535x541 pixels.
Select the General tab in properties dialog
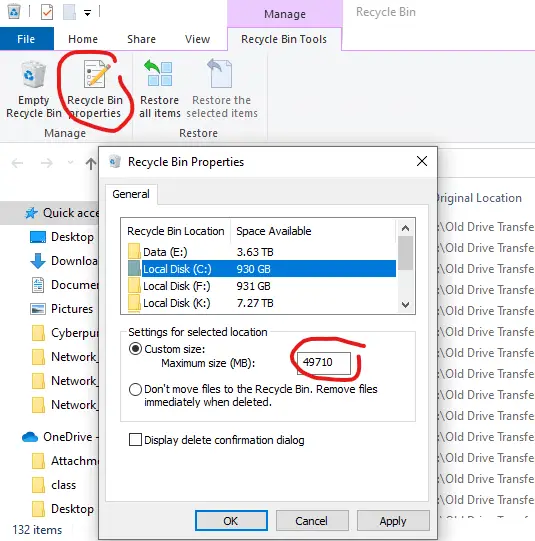[131, 194]
